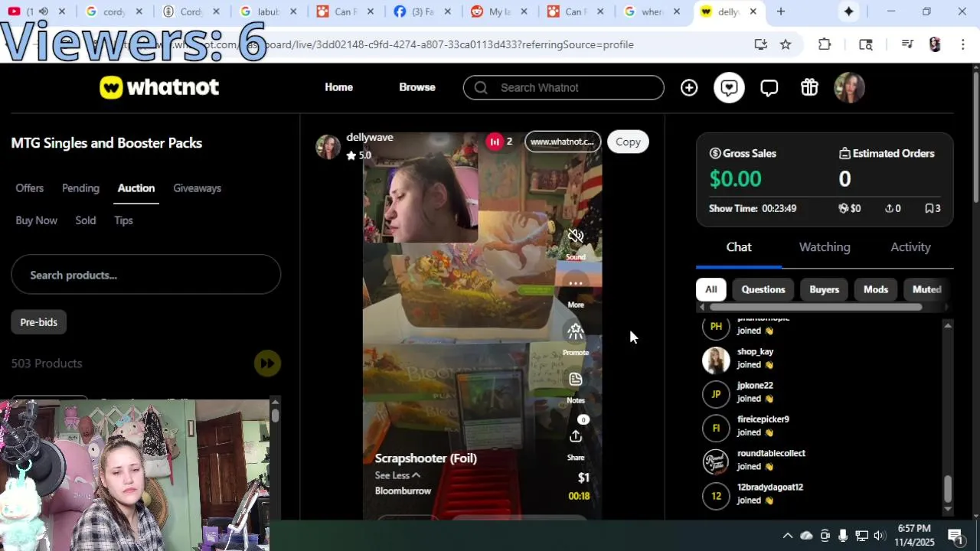This screenshot has height=551, width=980.
Task: Select the Sold tab
Action: coord(86,220)
